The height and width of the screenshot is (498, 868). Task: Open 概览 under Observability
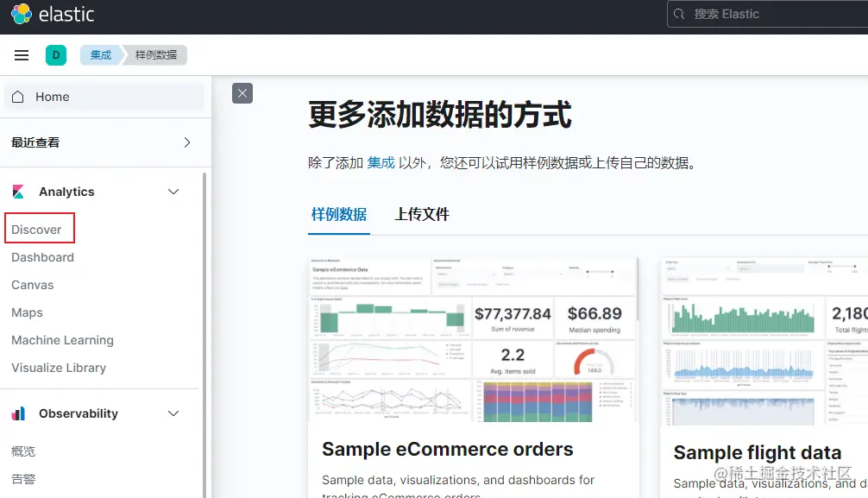(23, 451)
